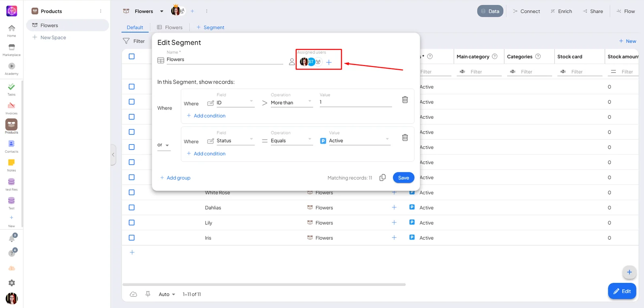The width and height of the screenshot is (644, 308).
Task: Expand the Flowers title dropdown arrow
Action: click(162, 11)
